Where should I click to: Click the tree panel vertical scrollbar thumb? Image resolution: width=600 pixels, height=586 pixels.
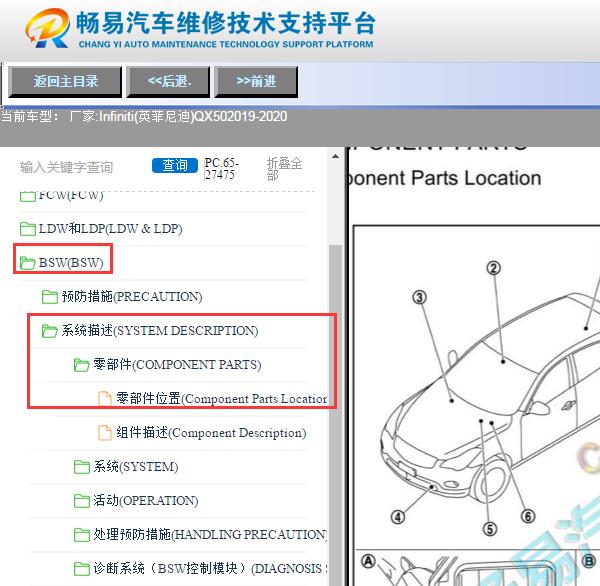[336, 413]
